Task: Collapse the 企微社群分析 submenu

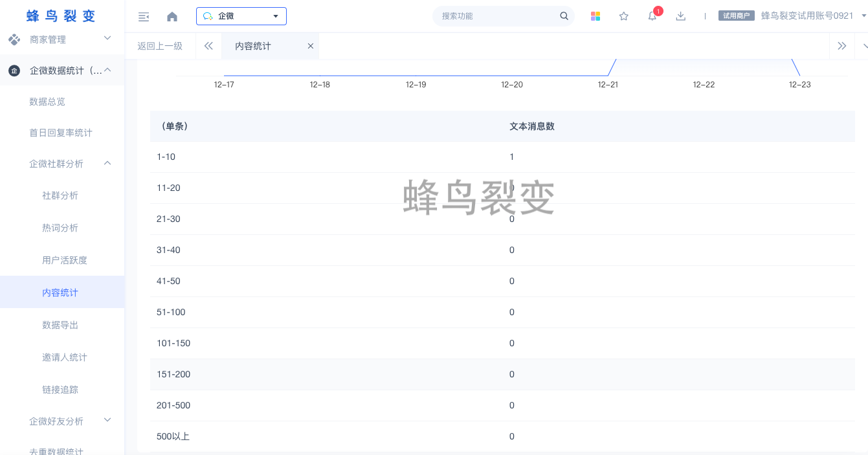Action: coord(107,164)
